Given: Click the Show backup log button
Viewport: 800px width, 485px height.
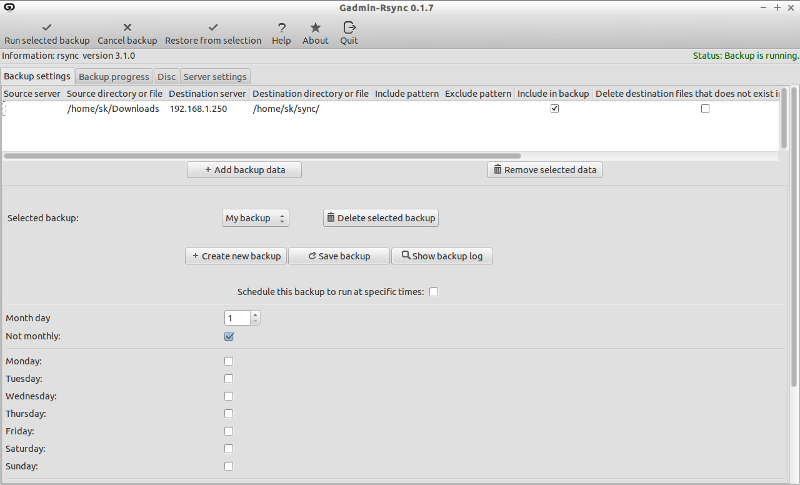Looking at the screenshot, I should [x=442, y=256].
